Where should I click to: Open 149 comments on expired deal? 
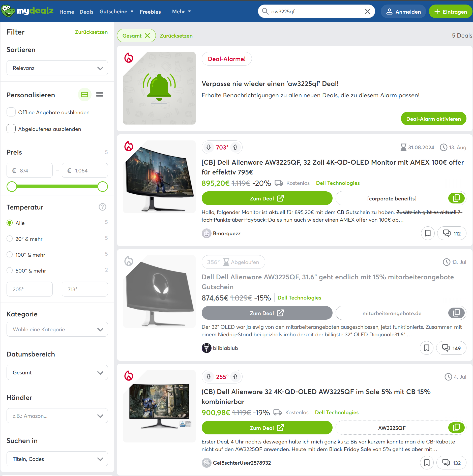(451, 348)
